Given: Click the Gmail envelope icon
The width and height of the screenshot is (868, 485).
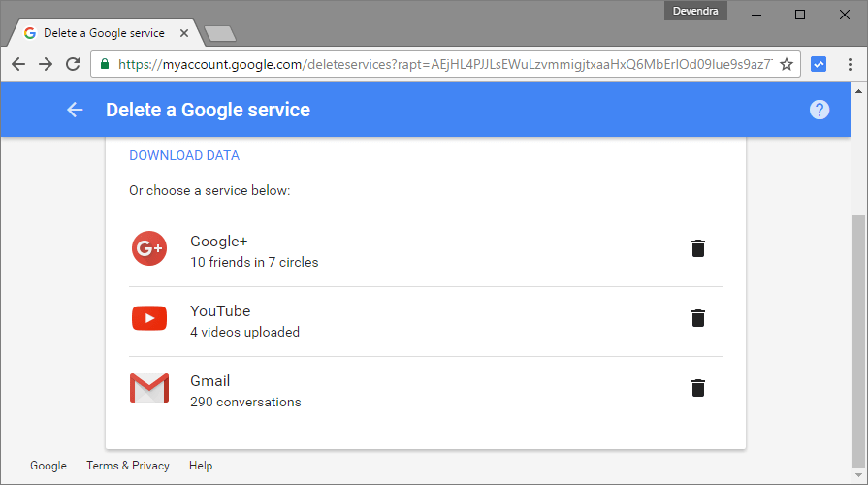Looking at the screenshot, I should tap(149, 388).
